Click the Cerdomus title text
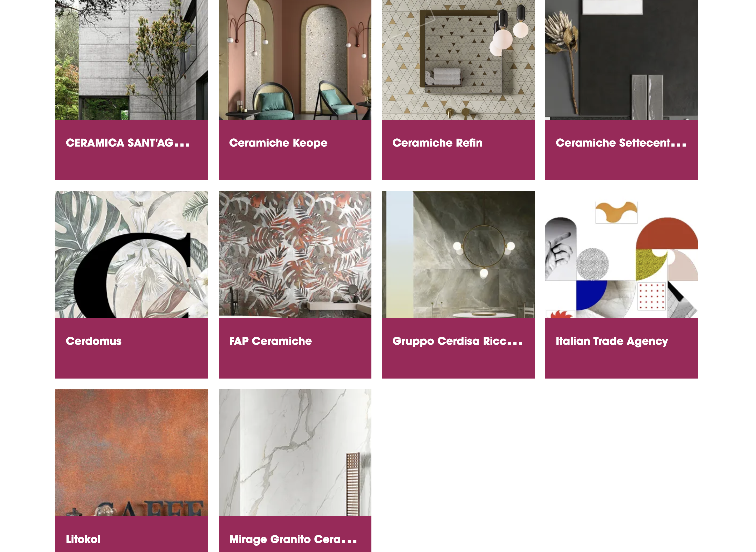The width and height of the screenshot is (756, 552). pos(94,341)
